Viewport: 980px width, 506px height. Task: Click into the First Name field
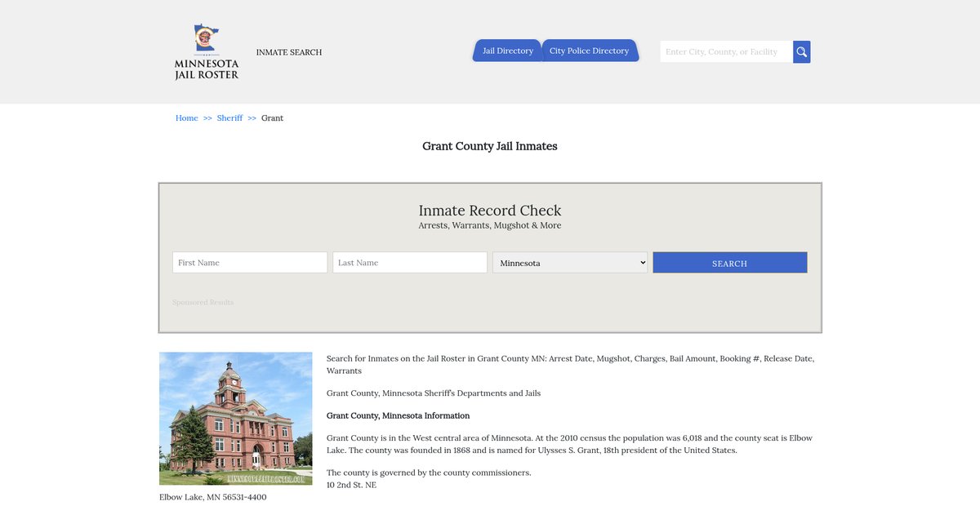point(250,263)
